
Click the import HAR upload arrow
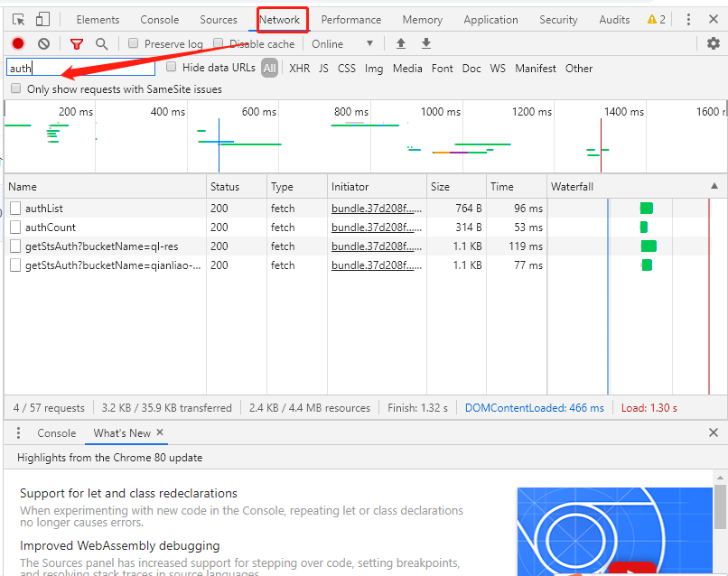401,43
